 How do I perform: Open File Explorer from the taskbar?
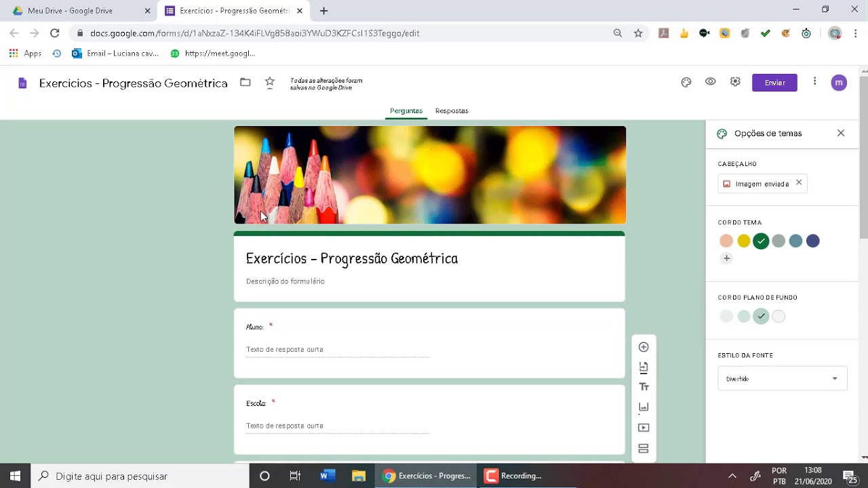359,476
